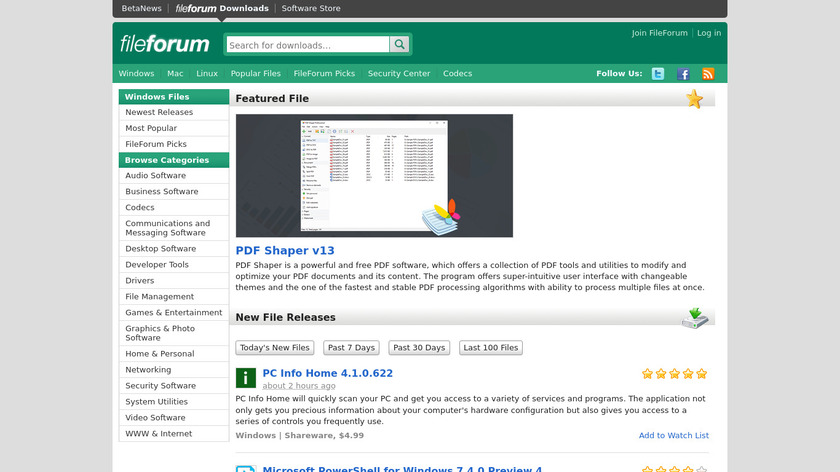The height and width of the screenshot is (472, 840).
Task: Go to BetaNews in top bar
Action: (141, 8)
